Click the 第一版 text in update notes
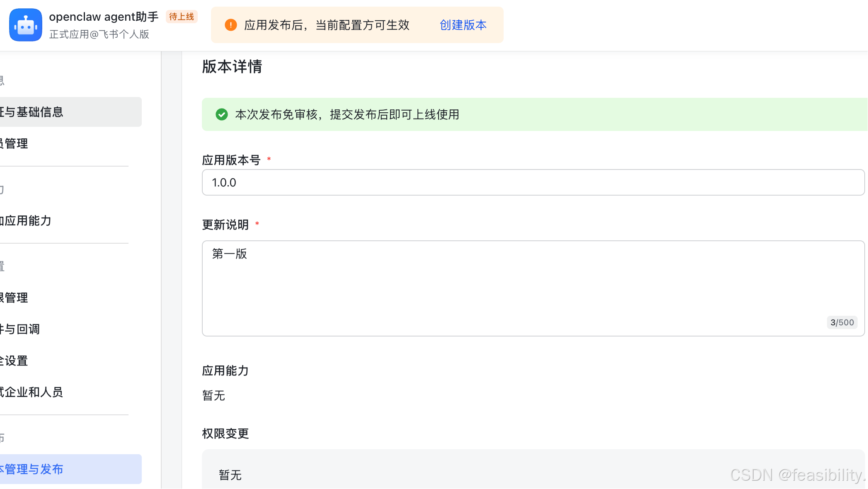 [x=229, y=254]
